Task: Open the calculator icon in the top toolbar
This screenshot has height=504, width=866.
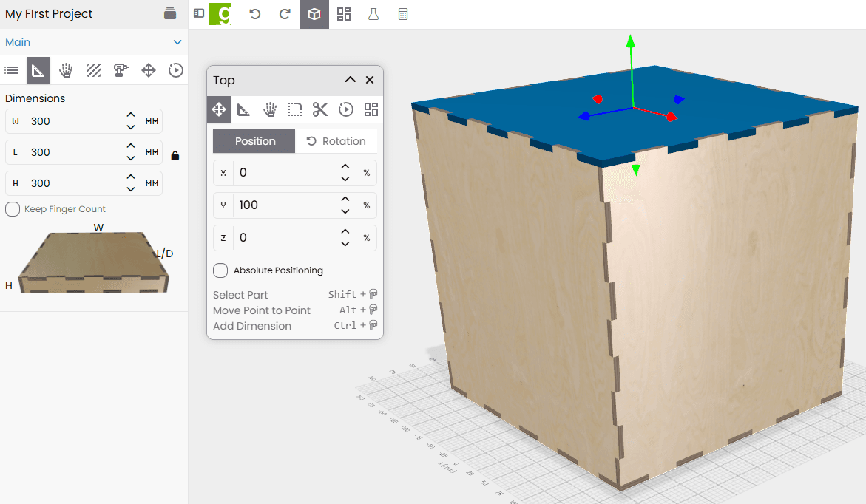Action: pos(403,14)
